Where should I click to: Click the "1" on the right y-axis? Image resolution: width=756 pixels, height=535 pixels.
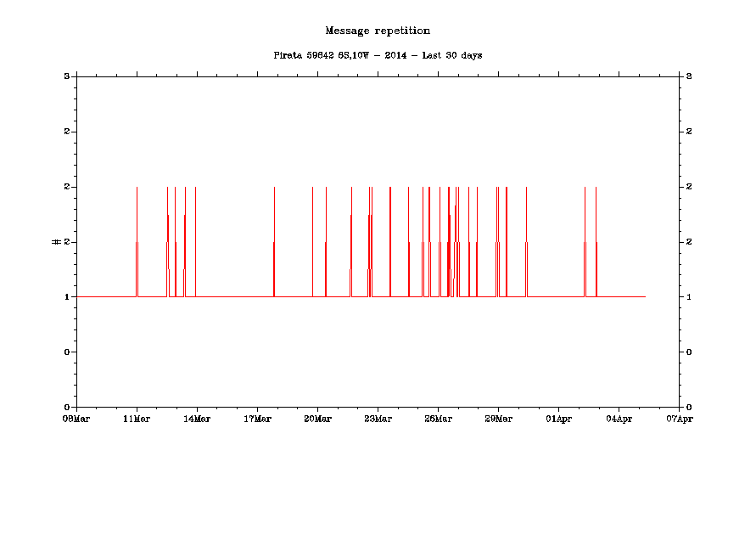click(689, 297)
